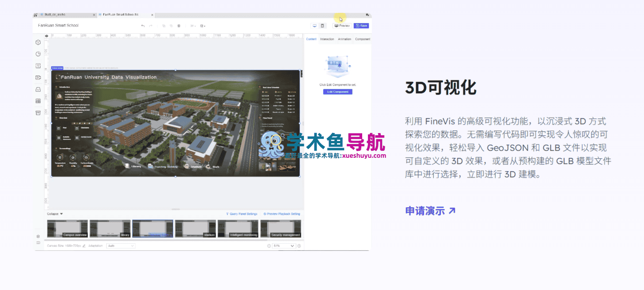Open the Content tab

pos(311,39)
